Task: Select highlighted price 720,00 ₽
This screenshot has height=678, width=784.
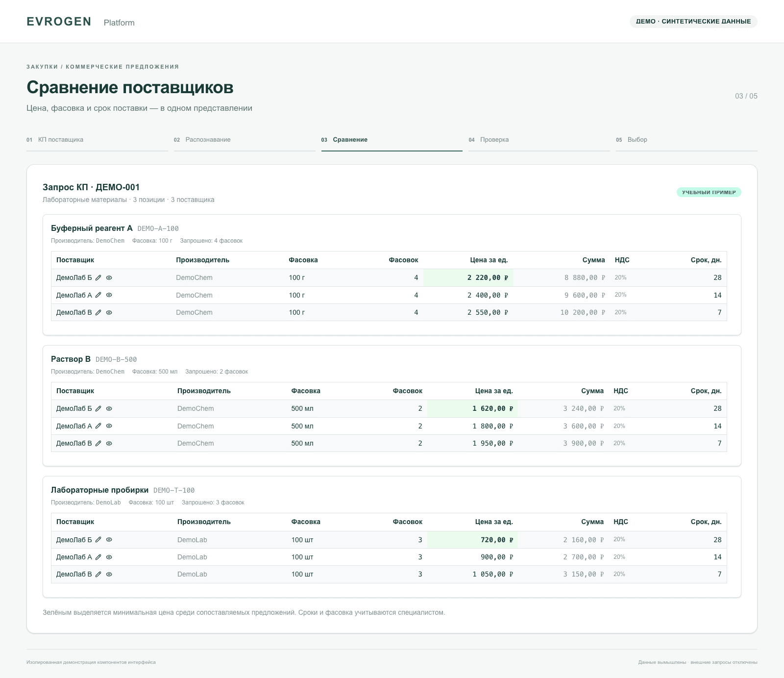Action: pyautogui.click(x=472, y=540)
